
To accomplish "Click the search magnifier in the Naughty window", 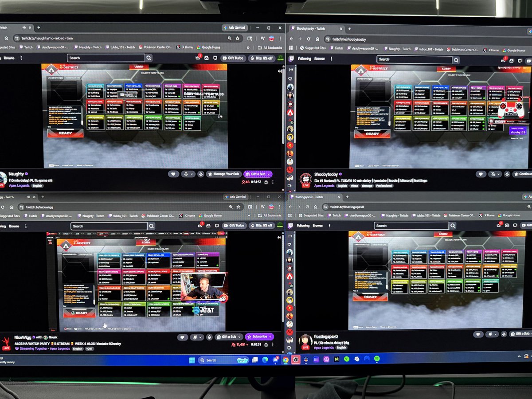I will 149,58.
